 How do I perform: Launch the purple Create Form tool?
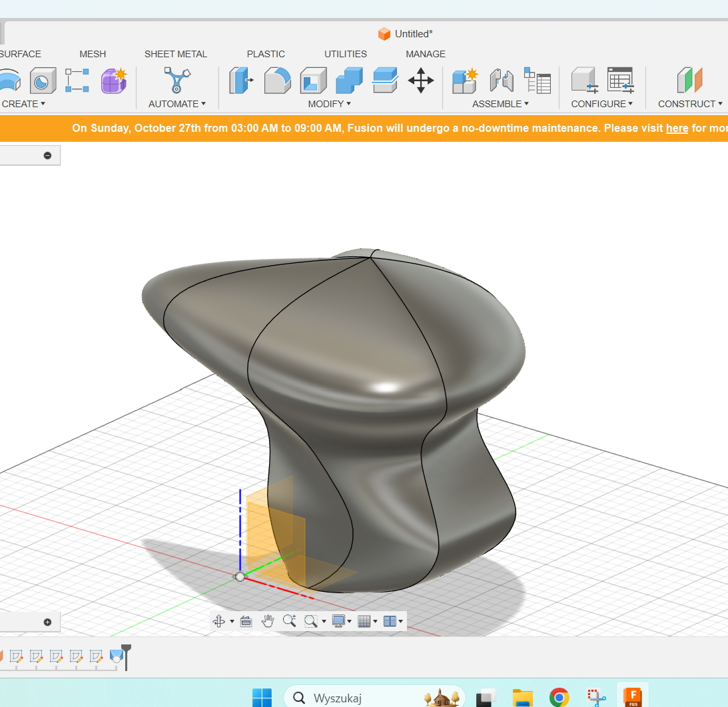(x=114, y=81)
